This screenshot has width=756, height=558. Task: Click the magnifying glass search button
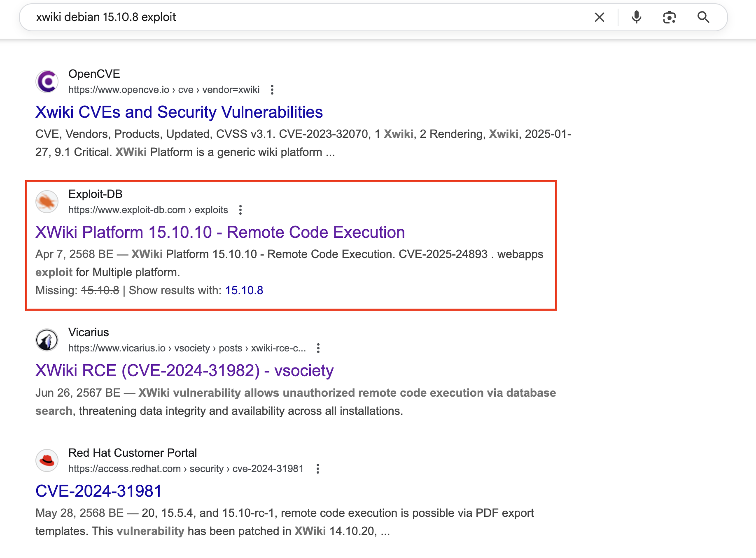pyautogui.click(x=703, y=17)
